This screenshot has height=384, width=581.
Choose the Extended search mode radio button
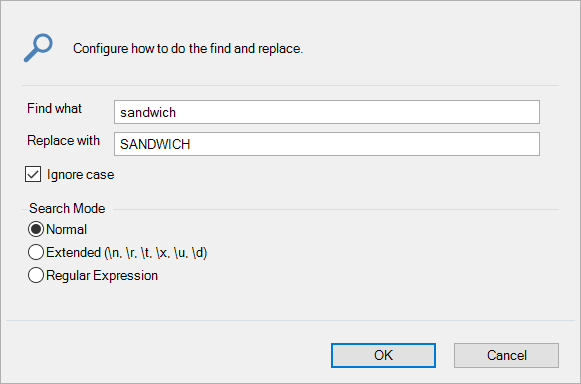(36, 252)
